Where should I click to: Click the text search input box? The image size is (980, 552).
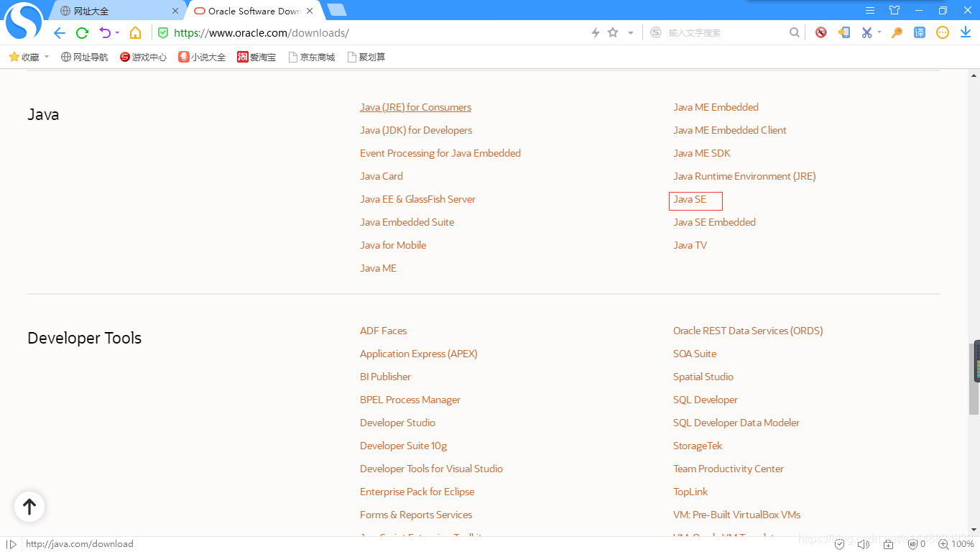coord(726,32)
